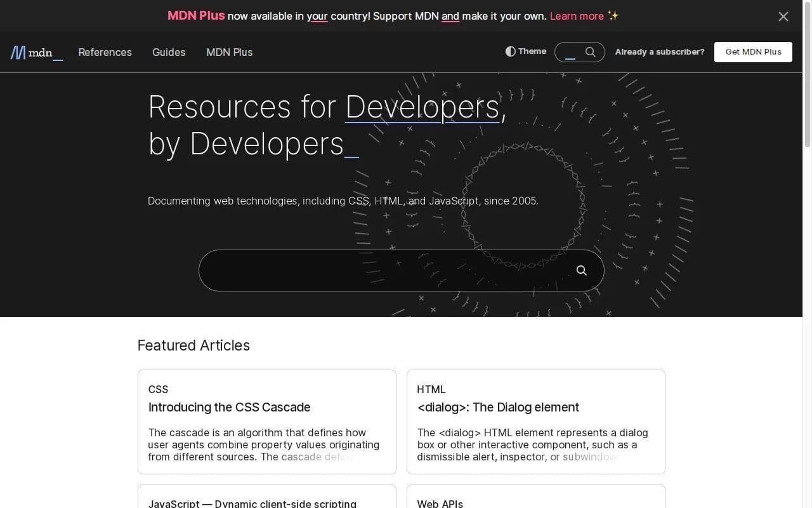Click the CSS category label on the first card

click(158, 389)
